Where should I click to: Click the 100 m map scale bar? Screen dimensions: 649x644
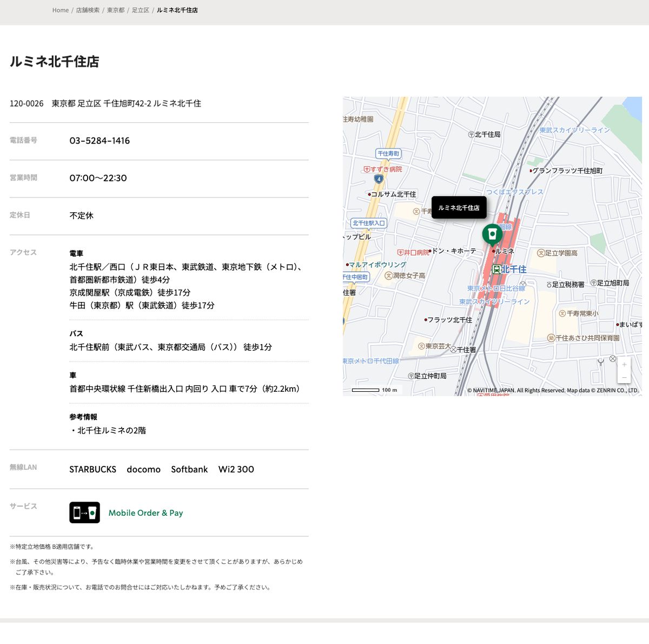(x=366, y=390)
